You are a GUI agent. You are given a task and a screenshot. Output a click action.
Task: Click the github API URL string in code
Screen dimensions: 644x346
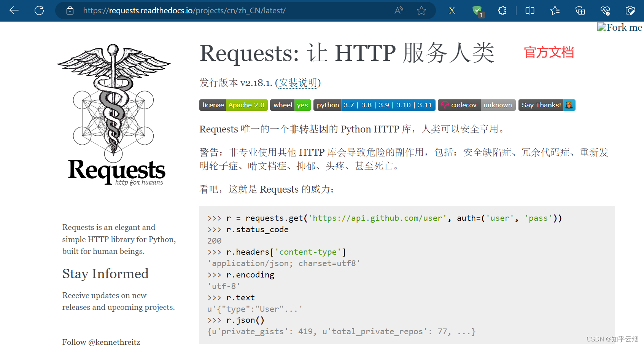377,218
